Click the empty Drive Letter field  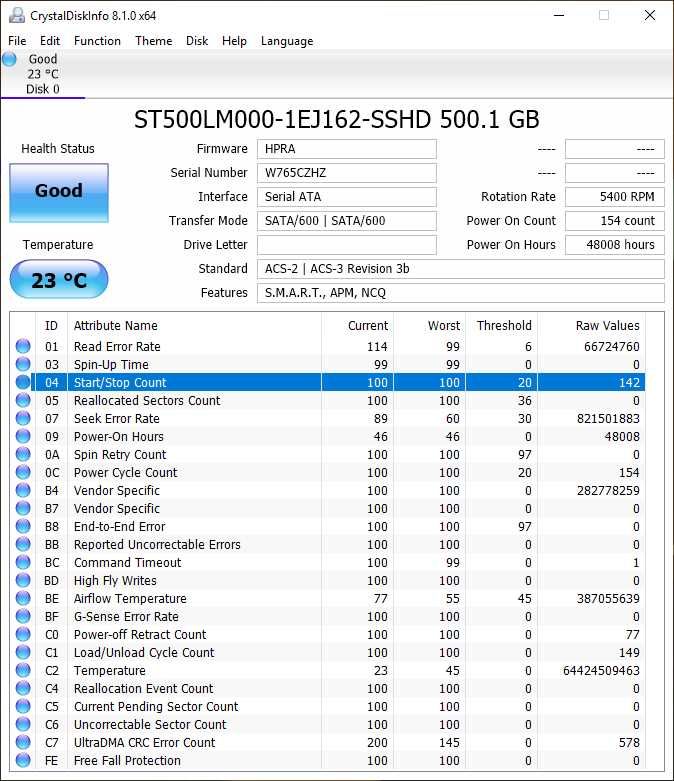tap(347, 245)
